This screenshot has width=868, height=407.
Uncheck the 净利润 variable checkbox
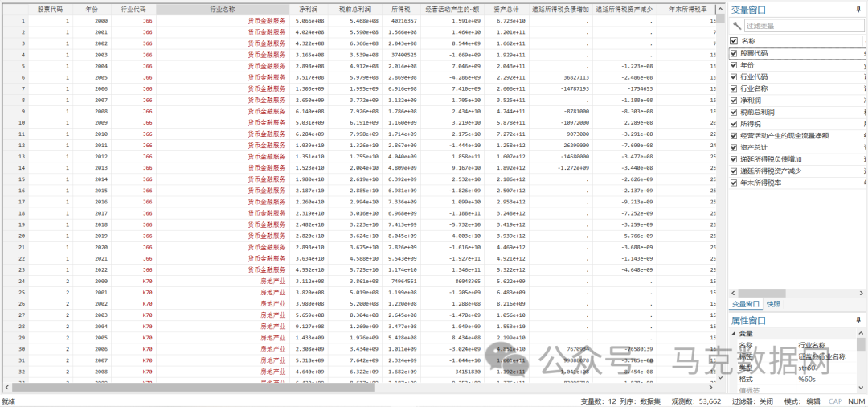pos(734,101)
